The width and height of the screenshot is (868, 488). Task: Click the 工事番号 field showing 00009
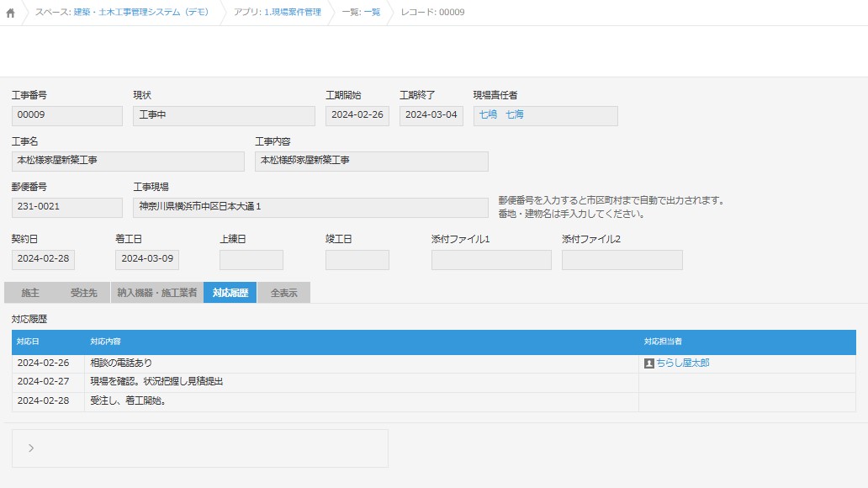66,115
